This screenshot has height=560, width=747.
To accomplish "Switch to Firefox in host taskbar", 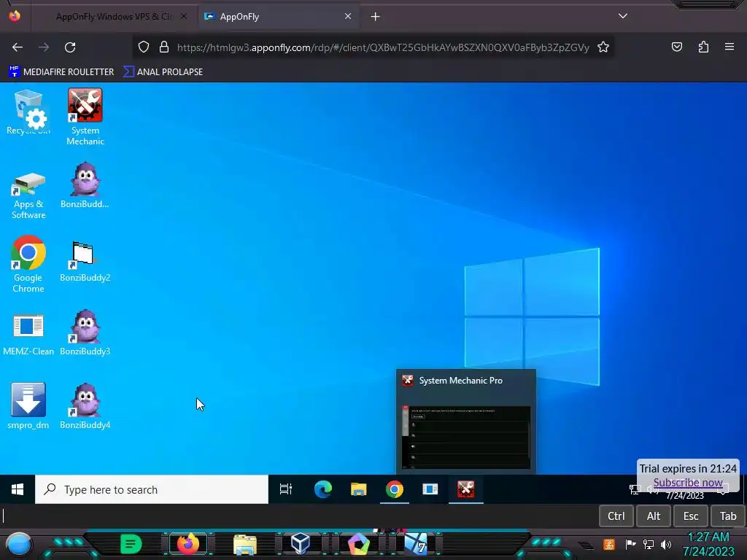I will click(x=187, y=544).
